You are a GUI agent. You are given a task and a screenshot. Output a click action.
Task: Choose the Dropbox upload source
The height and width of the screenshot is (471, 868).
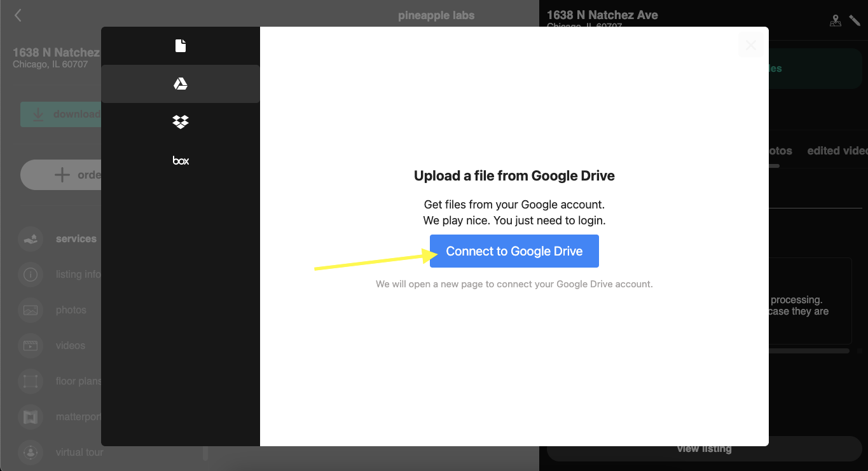[x=181, y=122]
